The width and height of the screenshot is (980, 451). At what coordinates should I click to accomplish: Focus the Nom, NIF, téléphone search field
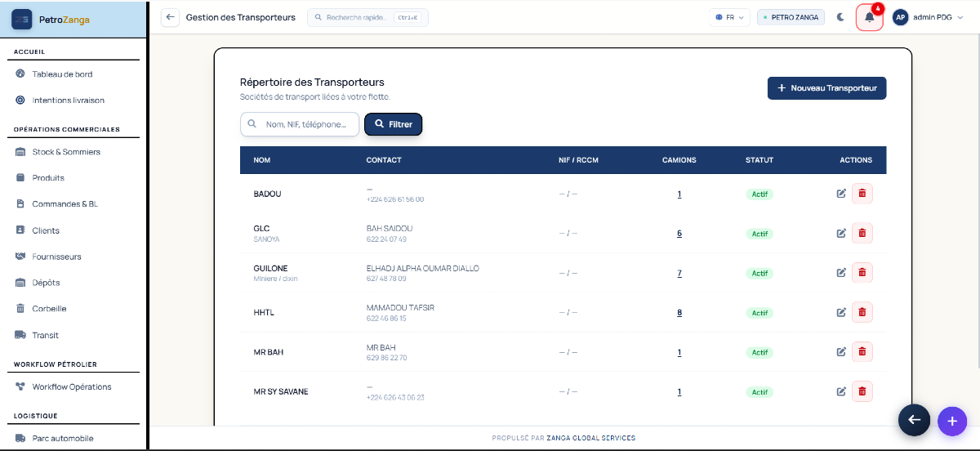[300, 124]
